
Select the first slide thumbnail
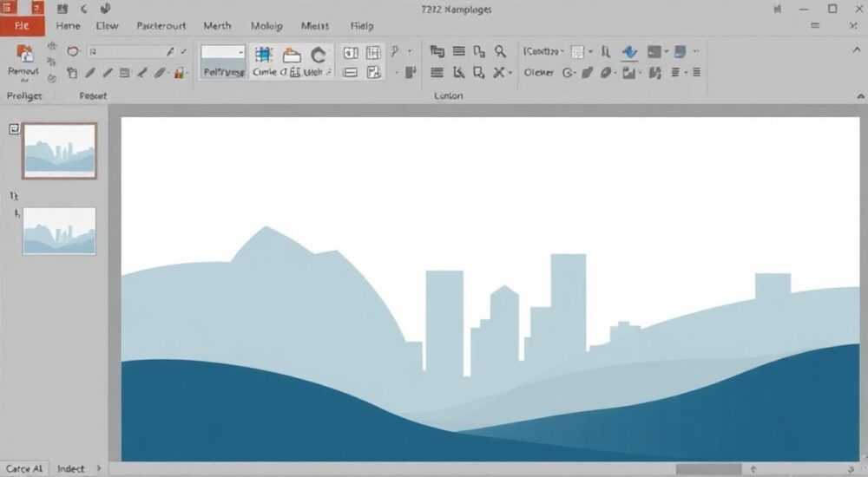pyautogui.click(x=59, y=151)
